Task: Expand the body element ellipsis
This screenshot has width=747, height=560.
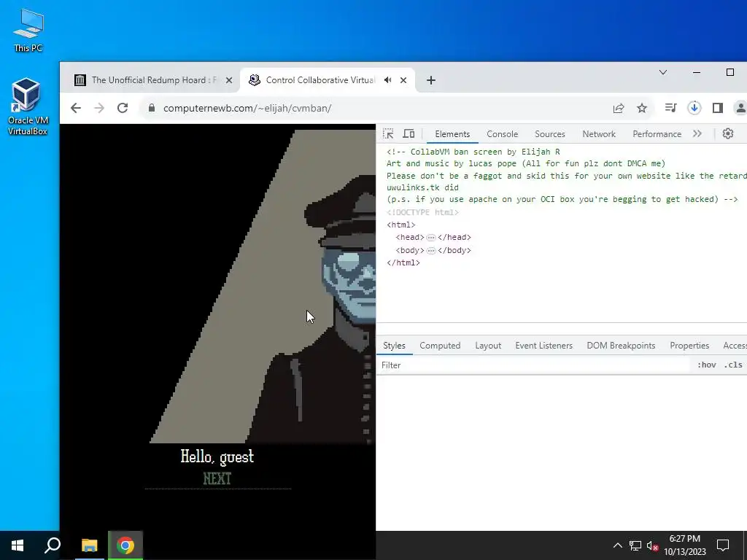Action: [x=430, y=251]
